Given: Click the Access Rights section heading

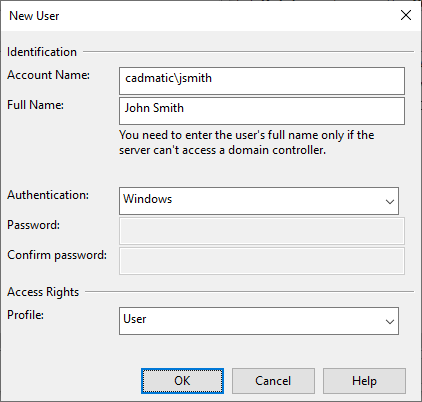Looking at the screenshot, I should click(x=43, y=292).
